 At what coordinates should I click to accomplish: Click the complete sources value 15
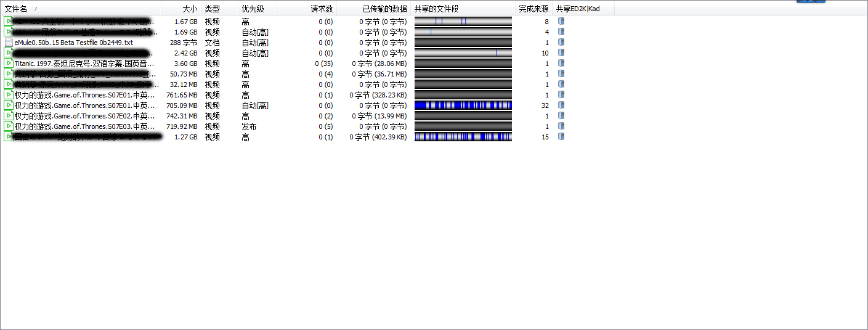[545, 137]
